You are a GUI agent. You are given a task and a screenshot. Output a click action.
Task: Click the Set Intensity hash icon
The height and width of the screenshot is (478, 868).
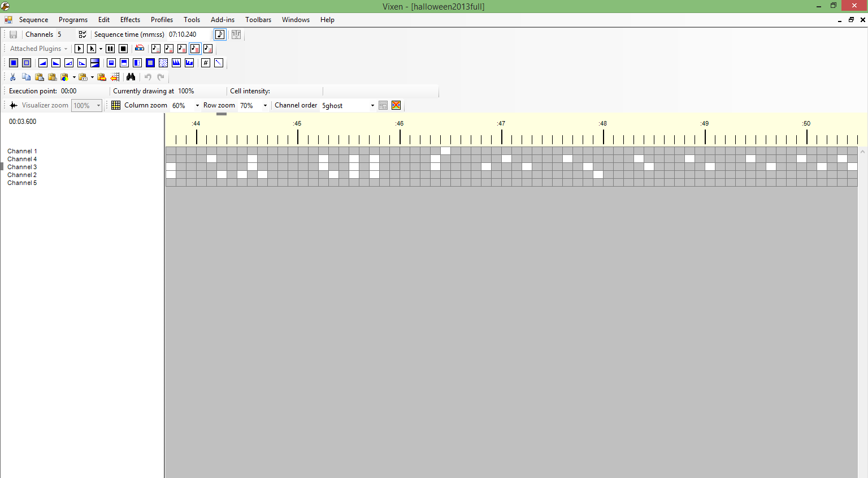click(x=206, y=63)
